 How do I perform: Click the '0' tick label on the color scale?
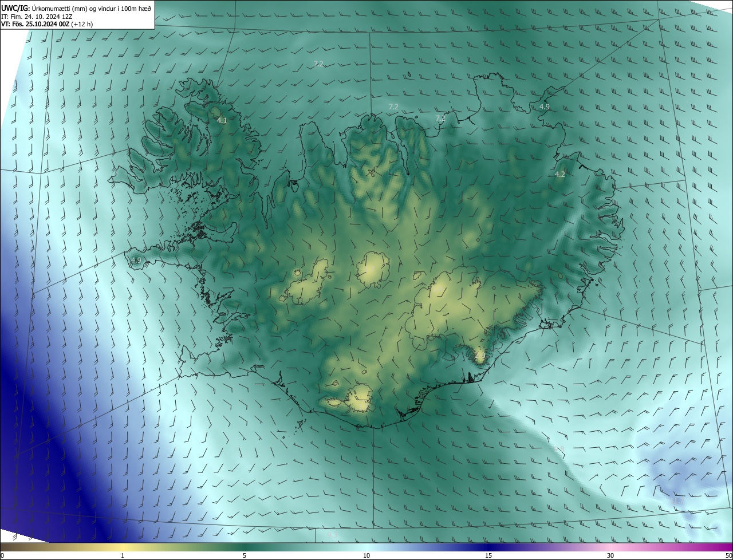pyautogui.click(x=2, y=555)
